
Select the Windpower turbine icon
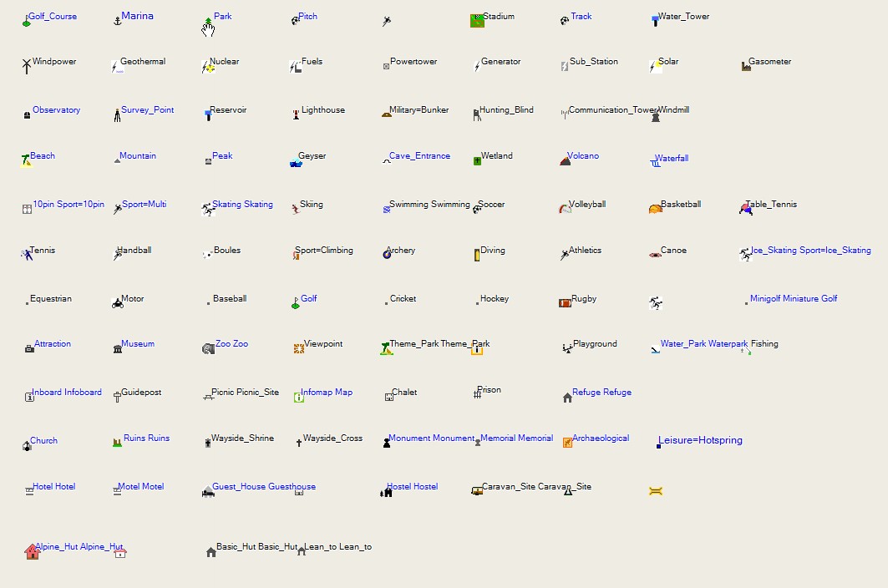point(26,66)
